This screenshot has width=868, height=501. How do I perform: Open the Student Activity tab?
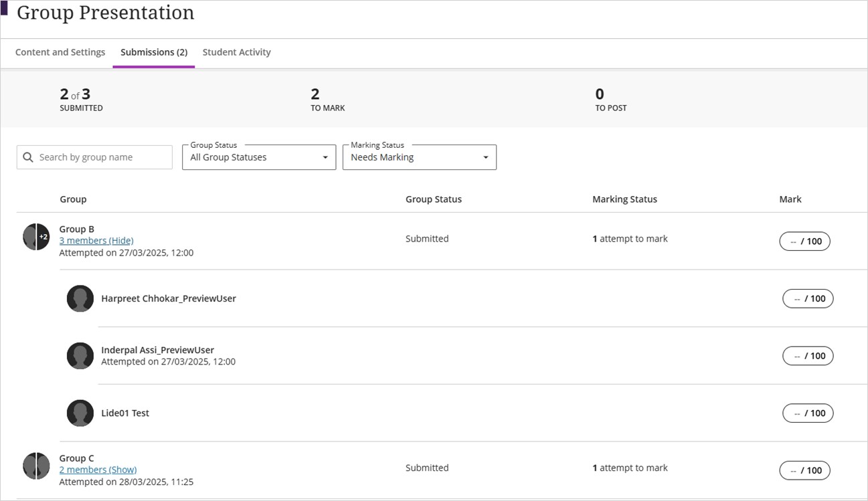[x=237, y=52]
